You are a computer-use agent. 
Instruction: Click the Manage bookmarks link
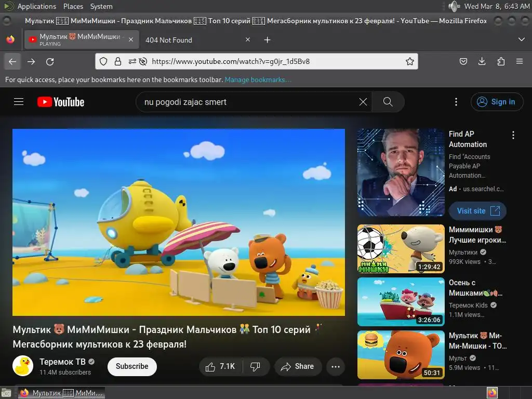pyautogui.click(x=258, y=79)
